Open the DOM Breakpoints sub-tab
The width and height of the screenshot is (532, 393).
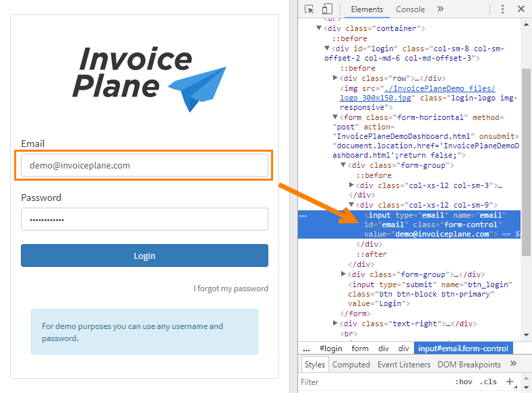pos(469,365)
